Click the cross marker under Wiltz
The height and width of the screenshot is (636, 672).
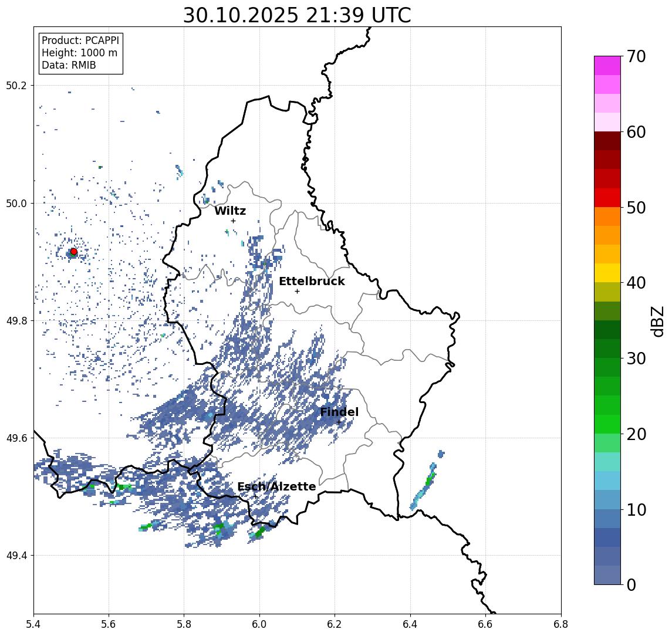point(233,221)
